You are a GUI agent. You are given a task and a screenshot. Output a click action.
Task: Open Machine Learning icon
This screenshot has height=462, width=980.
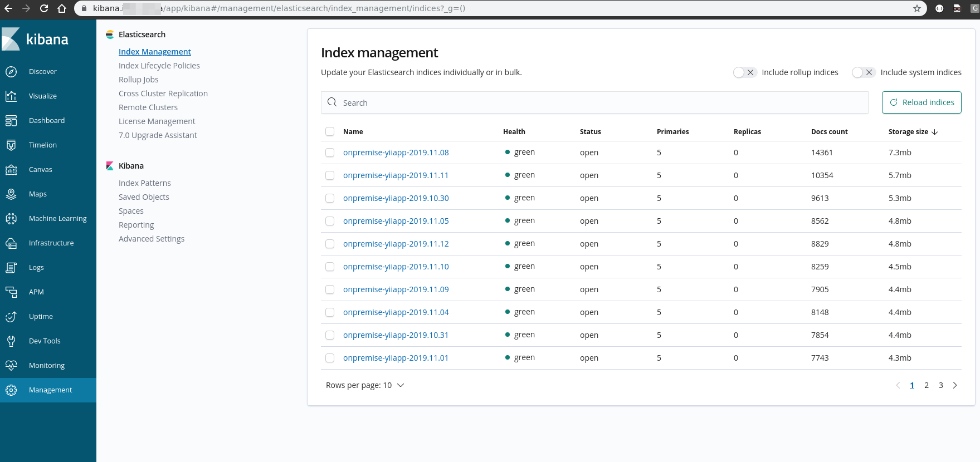pyautogui.click(x=11, y=218)
